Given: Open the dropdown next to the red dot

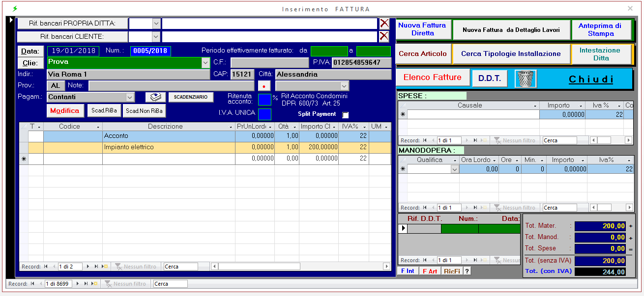Looking at the screenshot, I should pyautogui.click(x=345, y=86).
